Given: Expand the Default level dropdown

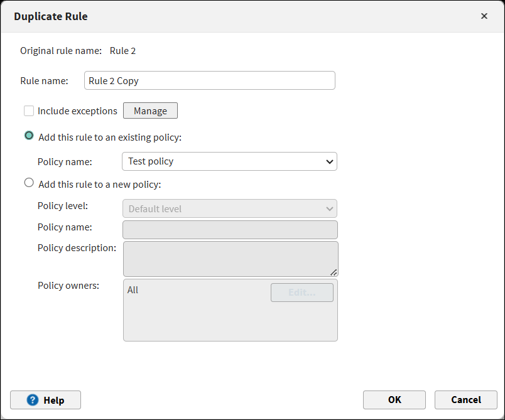Looking at the screenshot, I should [229, 208].
